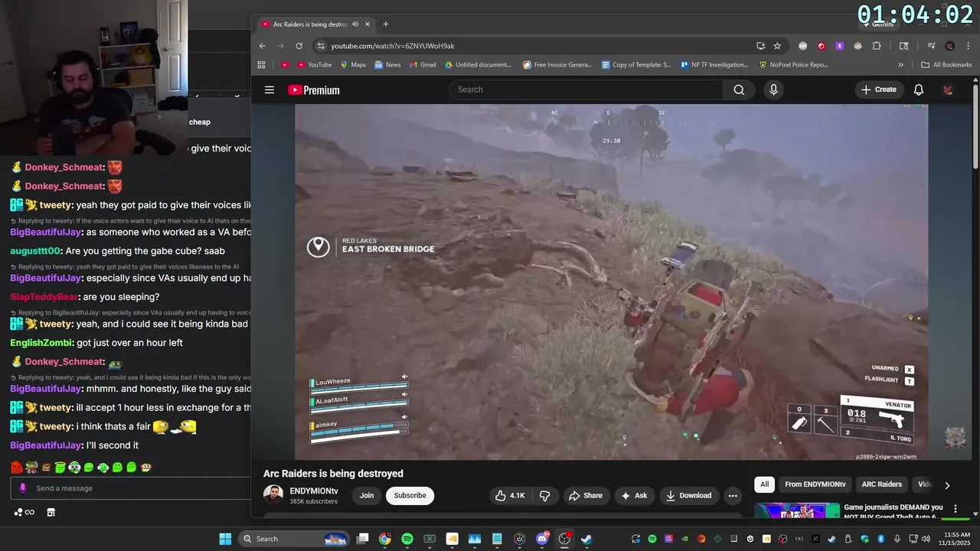Select the ARC Raiders chip
The width and height of the screenshot is (980, 551).
coord(882,484)
